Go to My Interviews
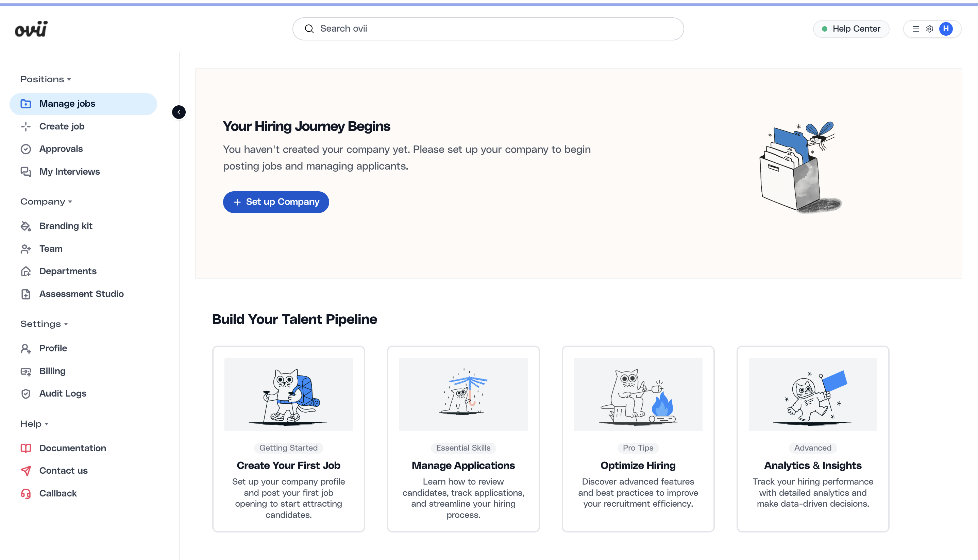 pyautogui.click(x=69, y=172)
